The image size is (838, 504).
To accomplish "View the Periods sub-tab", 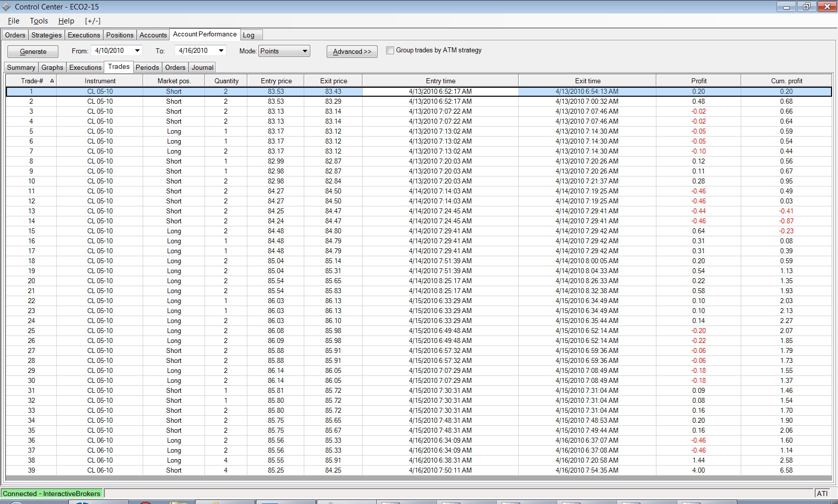I will pyautogui.click(x=147, y=67).
